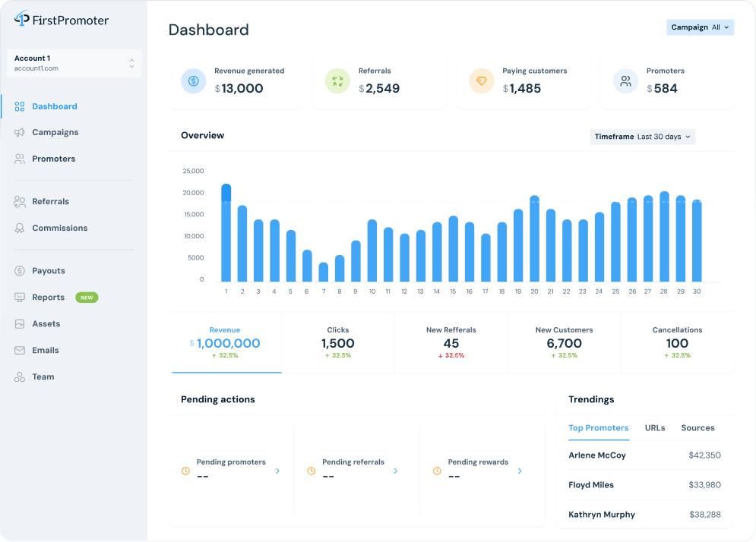Click the Team members icon
Screen dimensions: 756x542
(x=19, y=377)
